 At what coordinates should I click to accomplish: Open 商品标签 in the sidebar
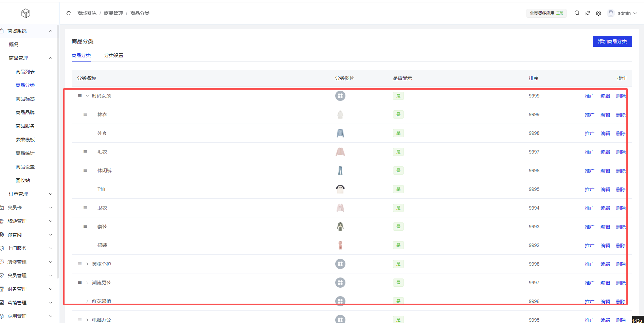(25, 99)
